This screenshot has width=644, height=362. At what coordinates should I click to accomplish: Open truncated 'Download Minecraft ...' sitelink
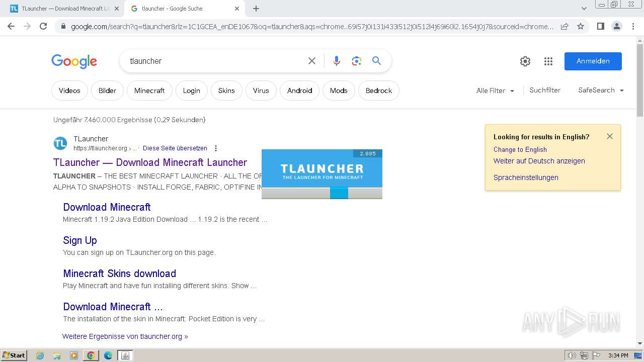pos(113,307)
